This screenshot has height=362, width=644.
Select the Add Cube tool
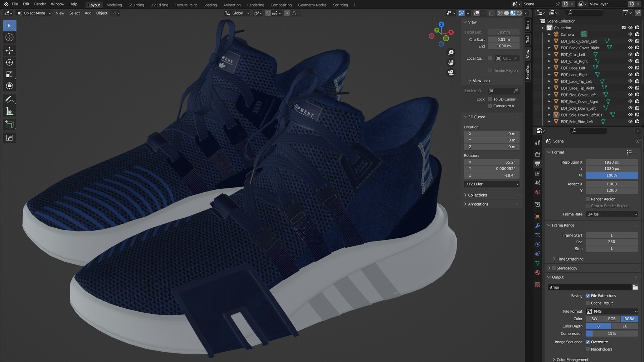[x=10, y=125]
